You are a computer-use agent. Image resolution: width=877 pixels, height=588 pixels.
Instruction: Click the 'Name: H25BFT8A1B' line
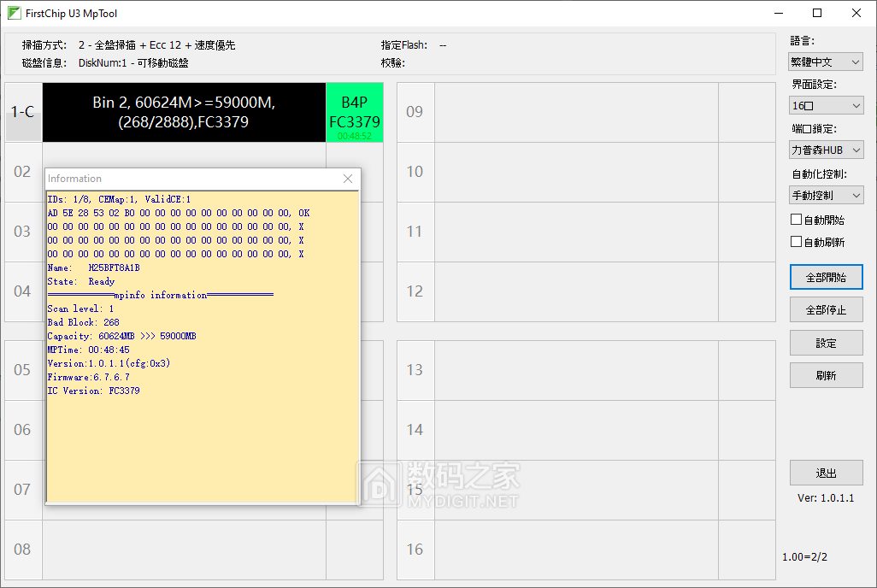point(93,268)
